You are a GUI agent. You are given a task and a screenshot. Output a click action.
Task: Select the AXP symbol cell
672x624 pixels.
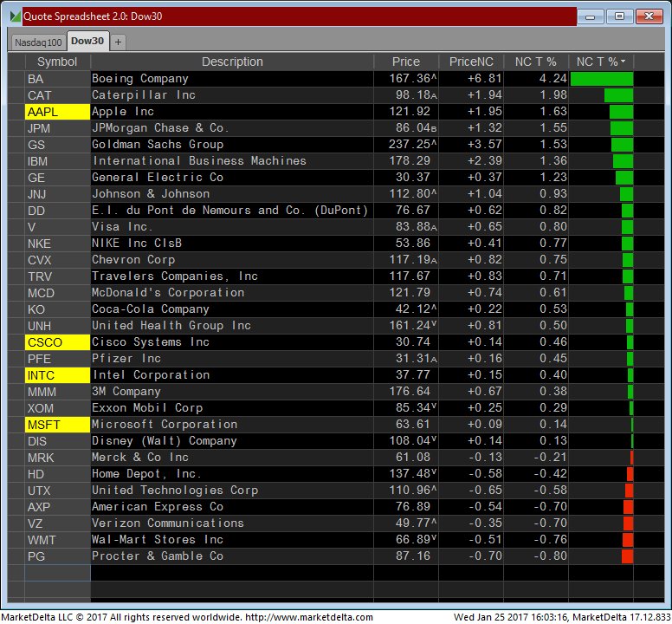[57, 507]
